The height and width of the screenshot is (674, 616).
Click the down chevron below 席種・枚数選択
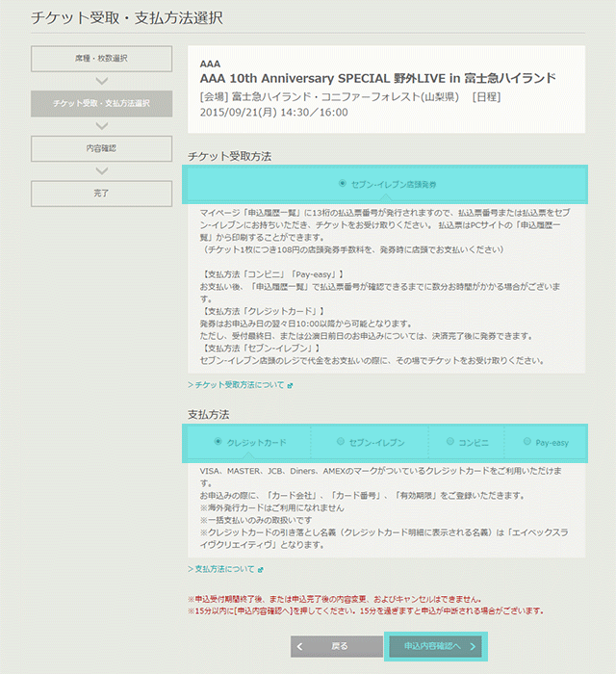coord(102,81)
